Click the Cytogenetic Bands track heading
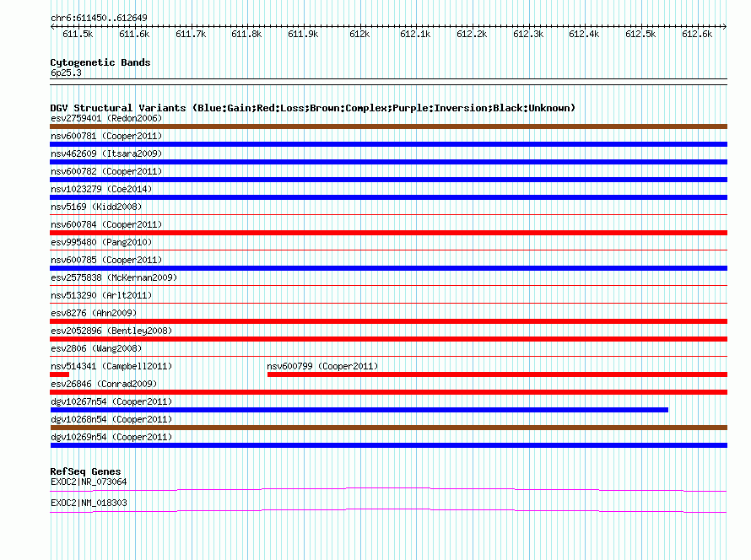This screenshot has width=751, height=560. coord(100,62)
